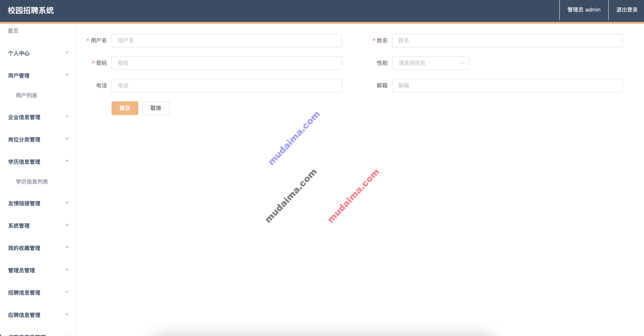Expand the 管理员管理 chevron
This screenshot has width=644, height=336.
click(67, 269)
